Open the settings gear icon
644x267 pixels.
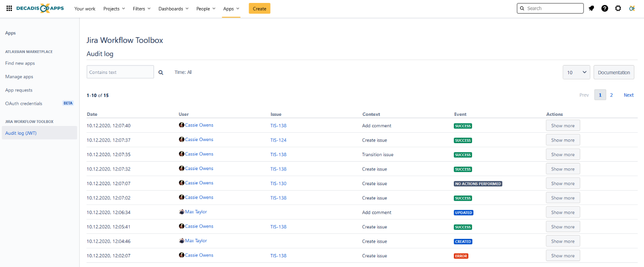click(618, 8)
